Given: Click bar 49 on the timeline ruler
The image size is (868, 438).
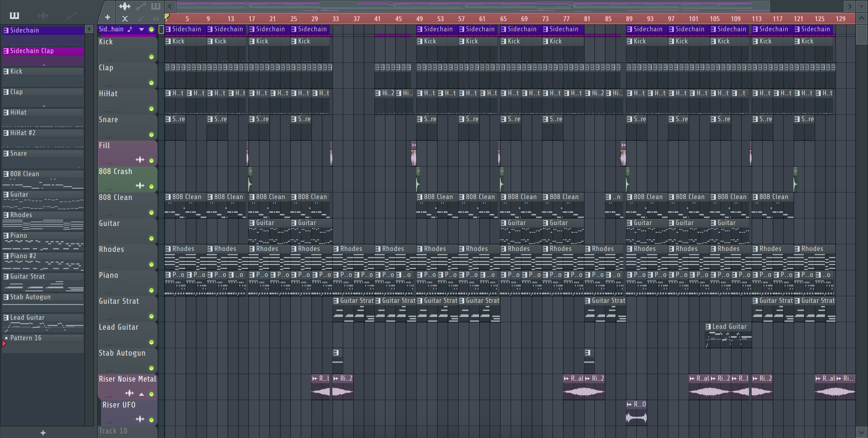Looking at the screenshot, I should [x=419, y=19].
